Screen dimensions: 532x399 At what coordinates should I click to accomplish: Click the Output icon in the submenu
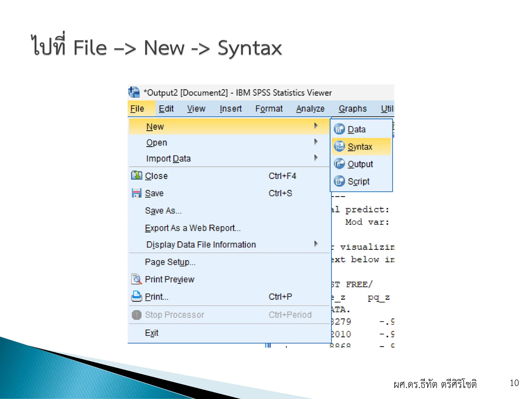[339, 164]
